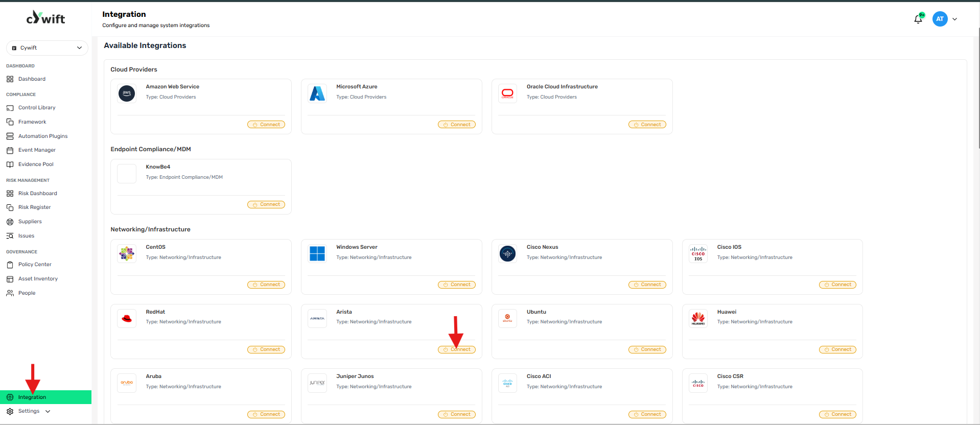980x425 pixels.
Task: Click the Huawei logo
Action: [x=698, y=318]
